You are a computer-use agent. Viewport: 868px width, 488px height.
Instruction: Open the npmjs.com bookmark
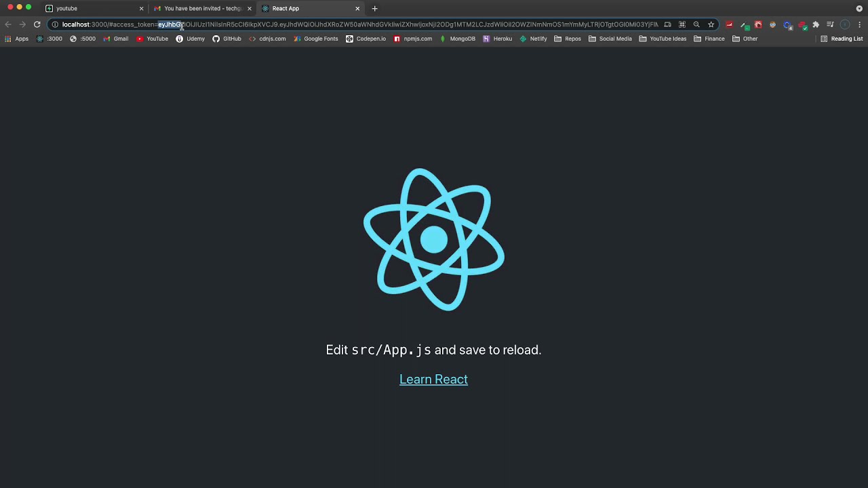(412, 39)
